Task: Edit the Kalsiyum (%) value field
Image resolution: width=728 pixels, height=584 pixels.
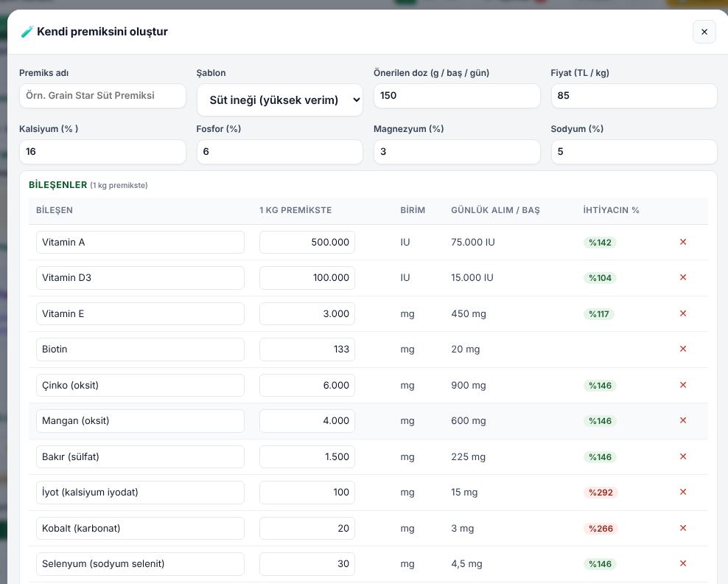Action: click(x=102, y=152)
